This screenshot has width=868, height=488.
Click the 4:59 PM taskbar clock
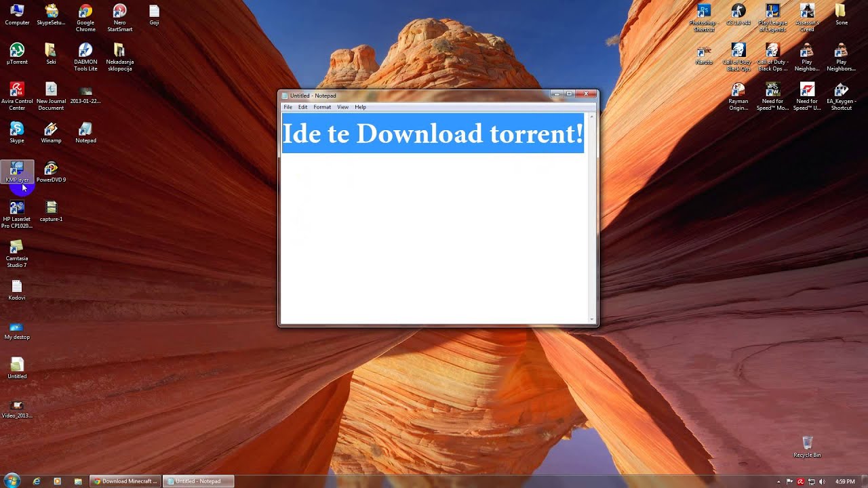[845, 481]
